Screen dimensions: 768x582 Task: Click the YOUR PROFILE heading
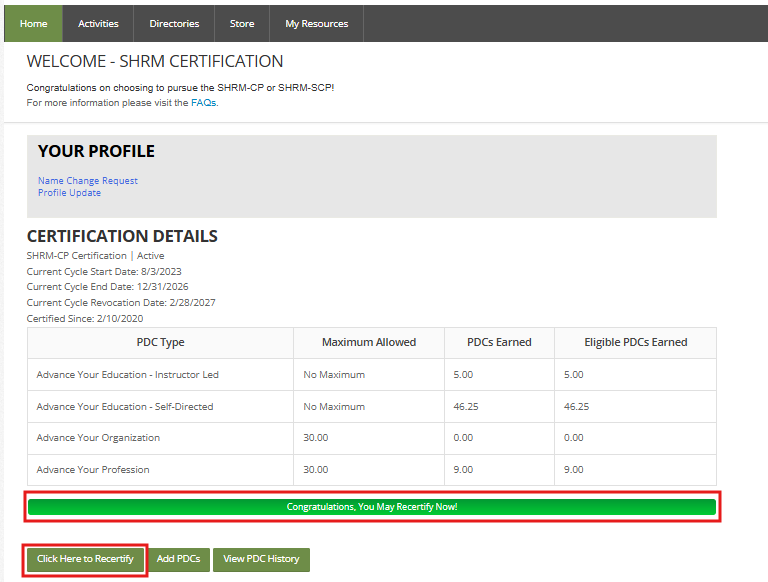click(96, 151)
